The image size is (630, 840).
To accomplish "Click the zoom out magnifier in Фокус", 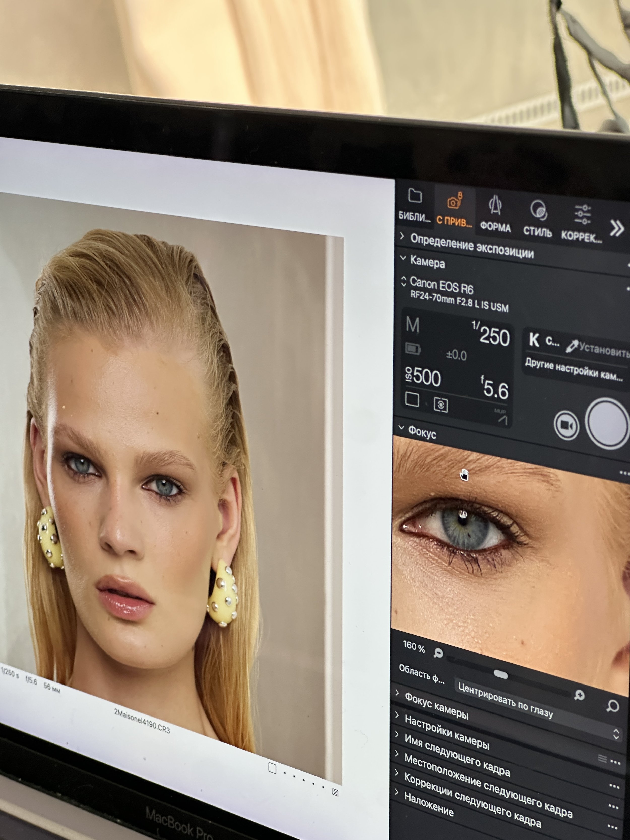I will click(x=438, y=653).
